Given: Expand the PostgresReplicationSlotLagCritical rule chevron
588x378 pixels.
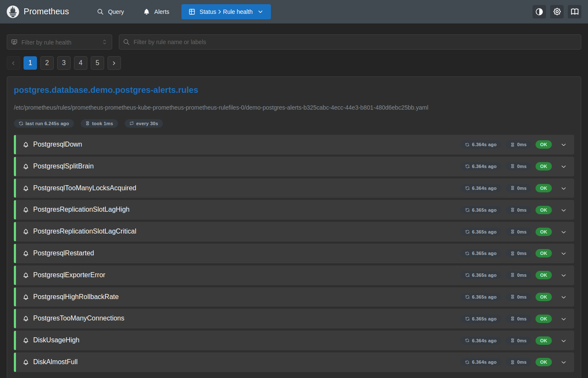Looking at the screenshot, I should [564, 232].
